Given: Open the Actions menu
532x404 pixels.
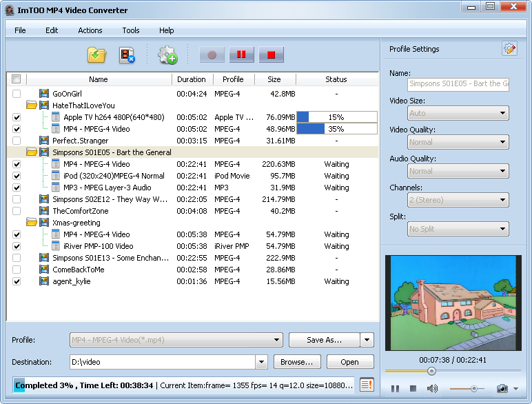Looking at the screenshot, I should pos(90,30).
